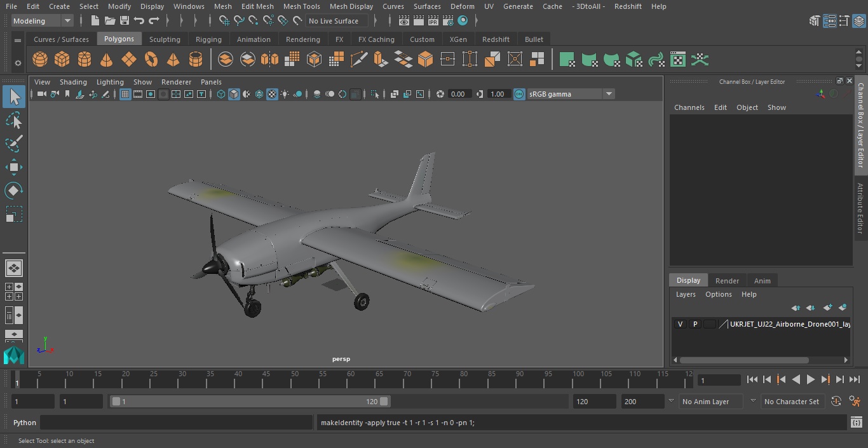Click the Python command language selector
This screenshot has height=448, width=868.
[25, 423]
